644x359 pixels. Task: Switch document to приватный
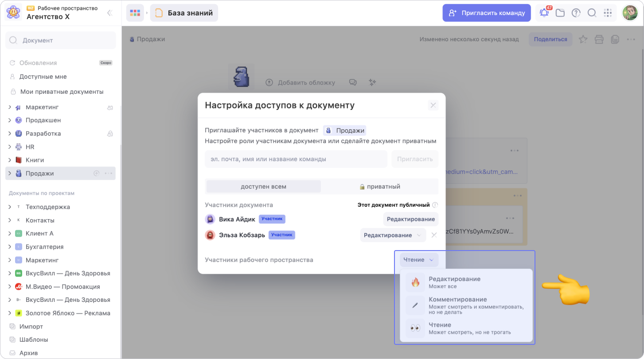pyautogui.click(x=380, y=186)
